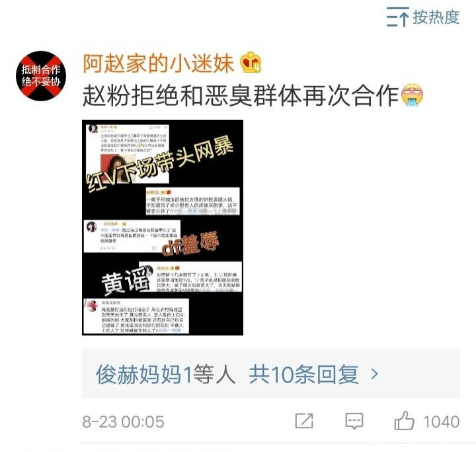
Task: Tap the 1040 like count
Action: tap(442, 422)
